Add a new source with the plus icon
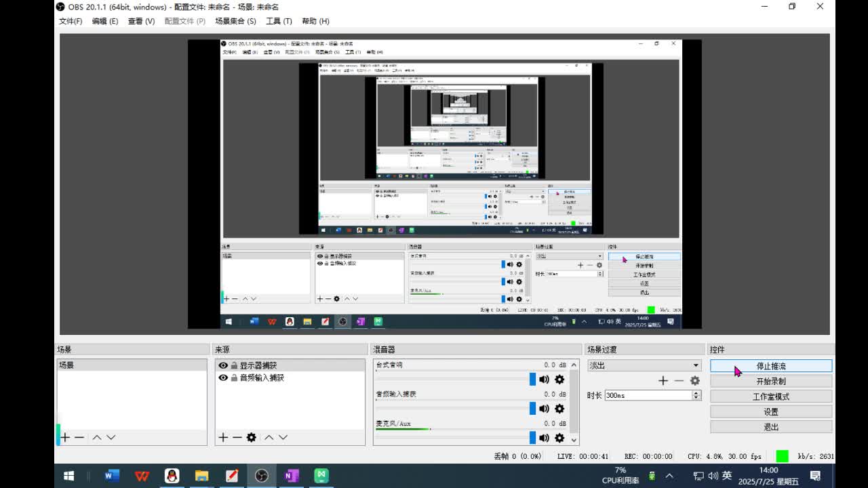Image resolution: width=868 pixels, height=488 pixels. click(223, 438)
